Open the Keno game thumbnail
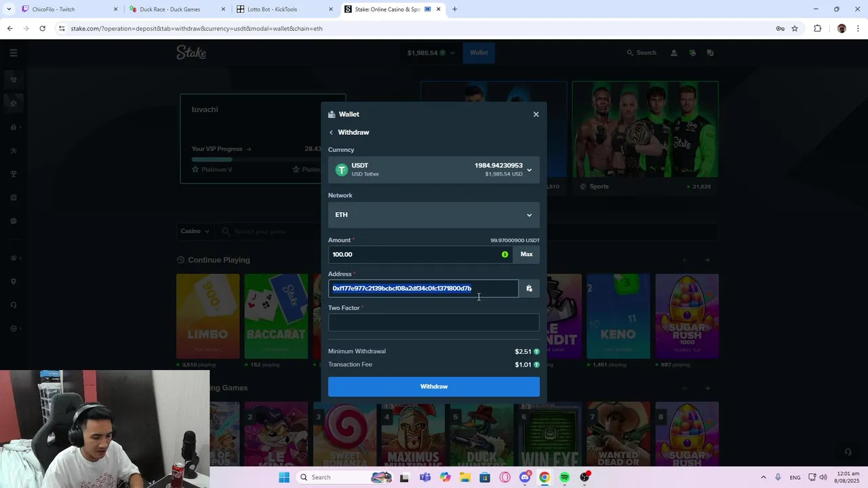 [x=618, y=317]
